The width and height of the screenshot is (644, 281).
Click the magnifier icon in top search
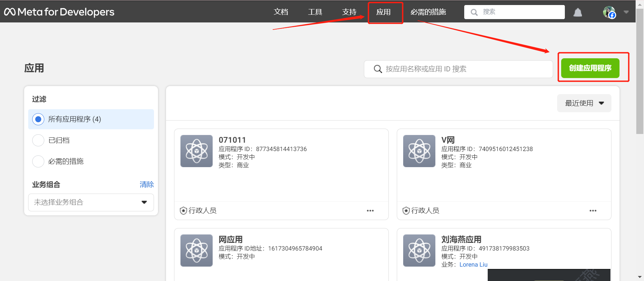tap(474, 12)
